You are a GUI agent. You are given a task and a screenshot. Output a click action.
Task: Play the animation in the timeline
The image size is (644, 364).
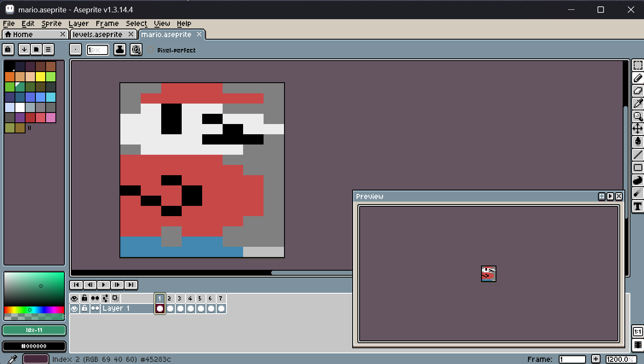(104, 285)
